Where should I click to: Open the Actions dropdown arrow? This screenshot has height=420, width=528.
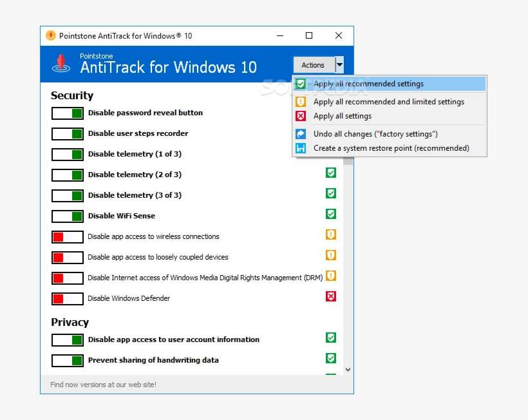pos(339,64)
